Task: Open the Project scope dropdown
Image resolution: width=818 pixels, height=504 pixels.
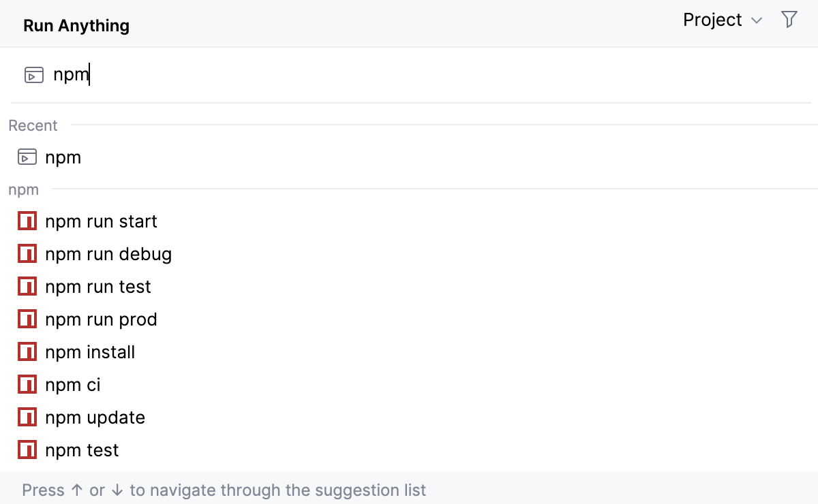Action: [722, 20]
